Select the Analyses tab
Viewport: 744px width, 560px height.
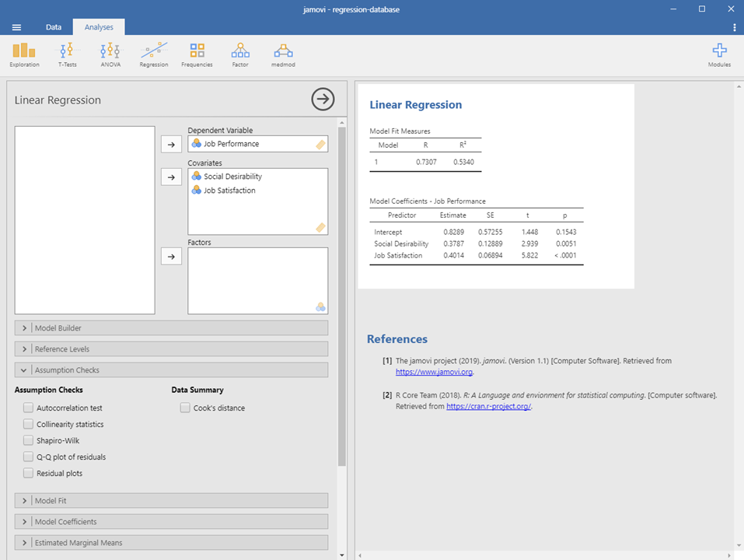click(x=99, y=27)
